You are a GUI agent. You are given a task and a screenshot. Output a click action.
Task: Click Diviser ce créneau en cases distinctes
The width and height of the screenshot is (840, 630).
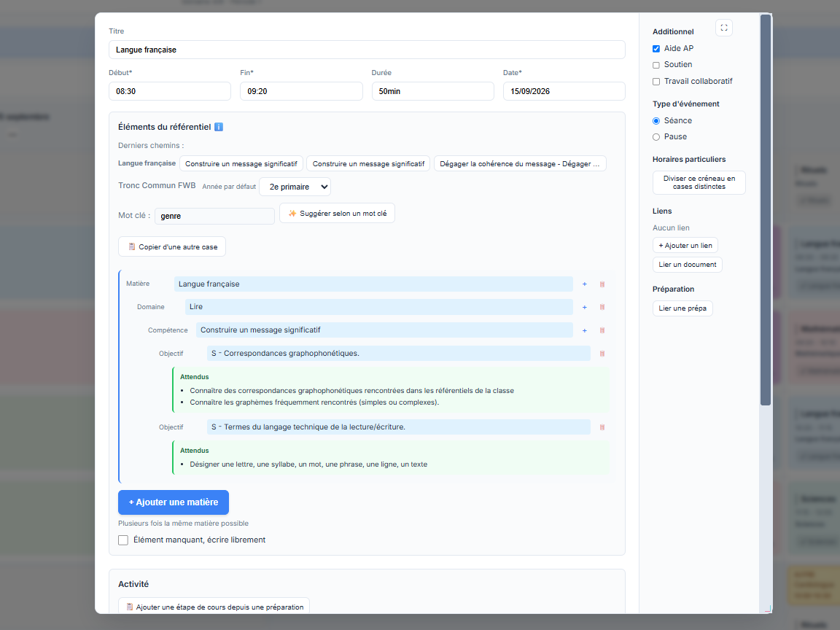click(699, 183)
